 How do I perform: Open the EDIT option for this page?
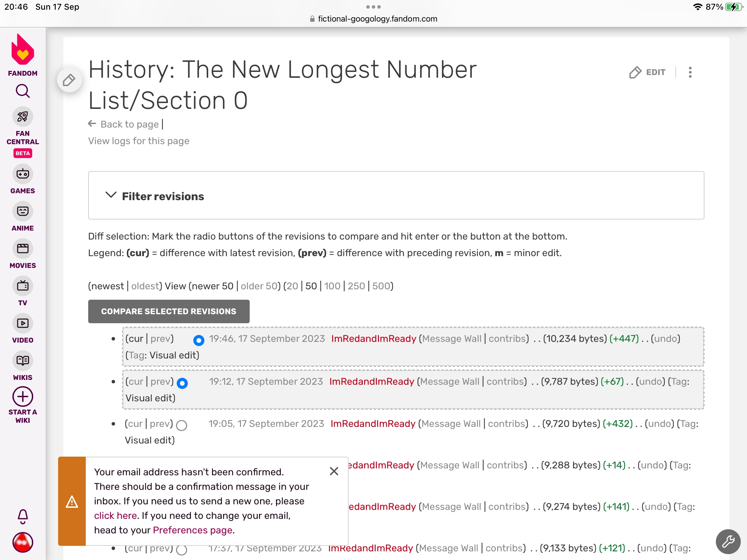pos(648,72)
